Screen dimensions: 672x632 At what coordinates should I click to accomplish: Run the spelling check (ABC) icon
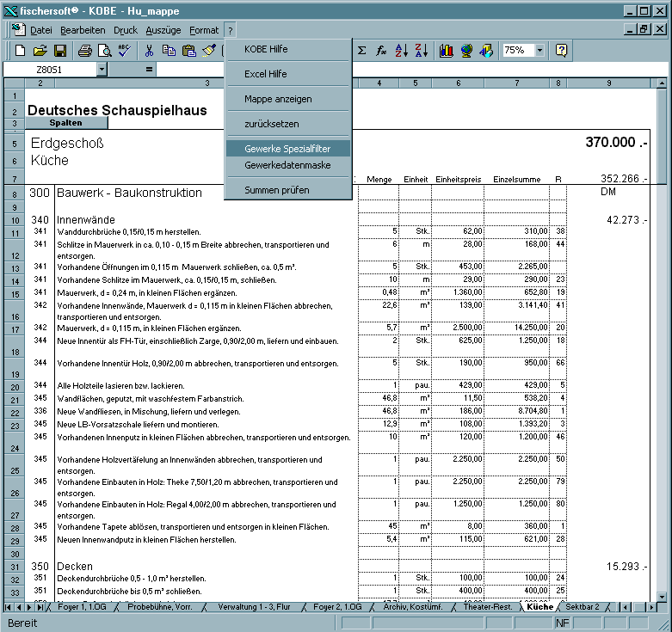pyautogui.click(x=123, y=51)
